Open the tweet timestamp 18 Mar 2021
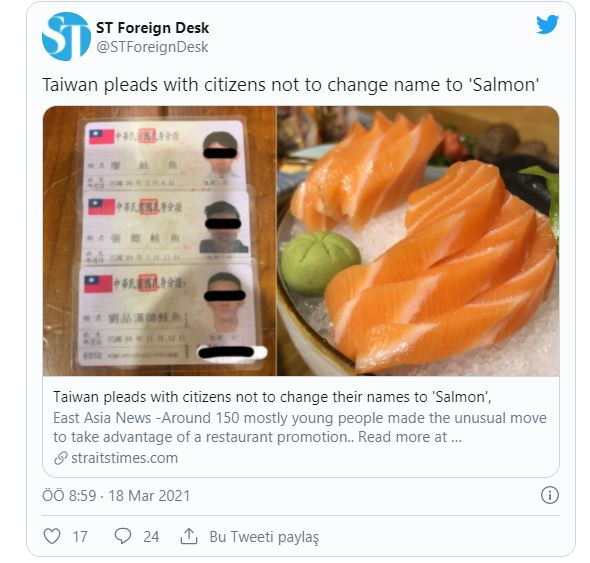The height and width of the screenshot is (563, 590). click(116, 496)
